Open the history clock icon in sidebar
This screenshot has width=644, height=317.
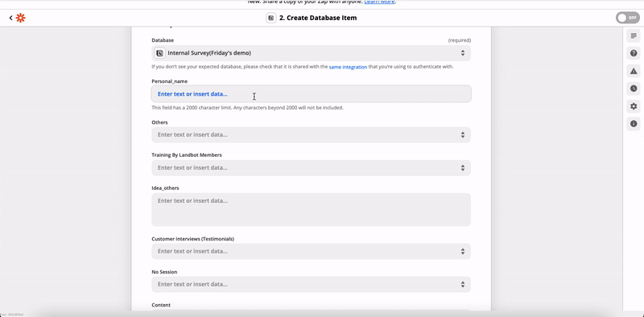(x=634, y=89)
